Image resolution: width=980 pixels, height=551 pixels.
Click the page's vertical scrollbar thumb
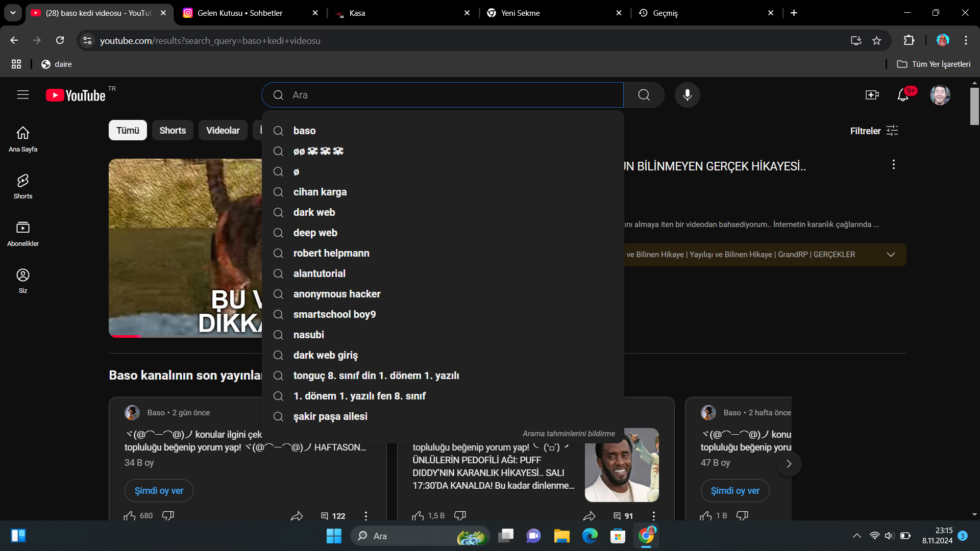click(974, 106)
